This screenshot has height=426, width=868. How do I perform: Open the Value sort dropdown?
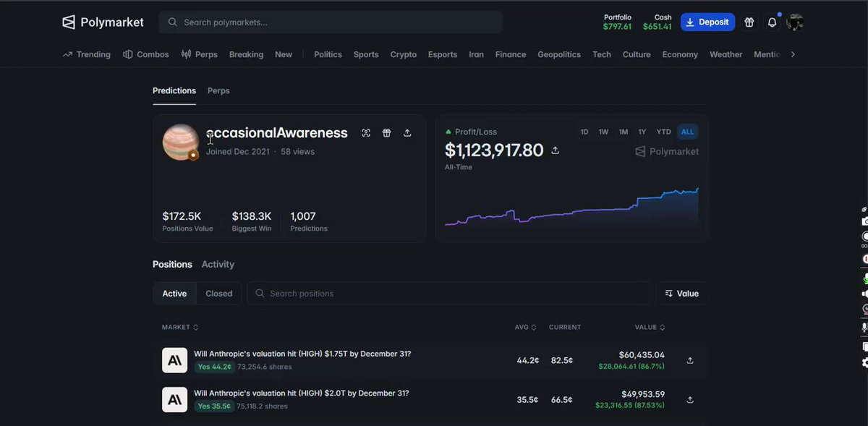(682, 294)
